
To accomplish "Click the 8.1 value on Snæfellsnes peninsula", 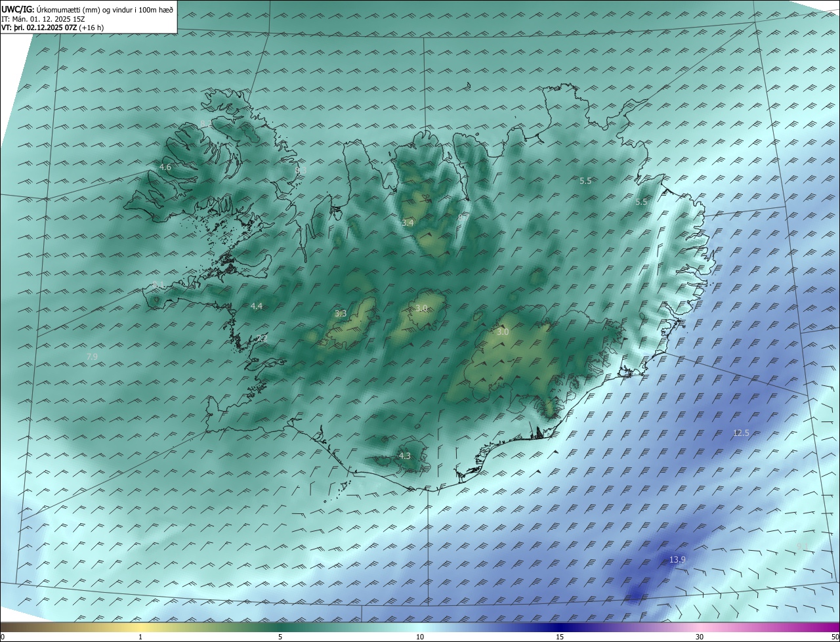I will coord(158,284).
